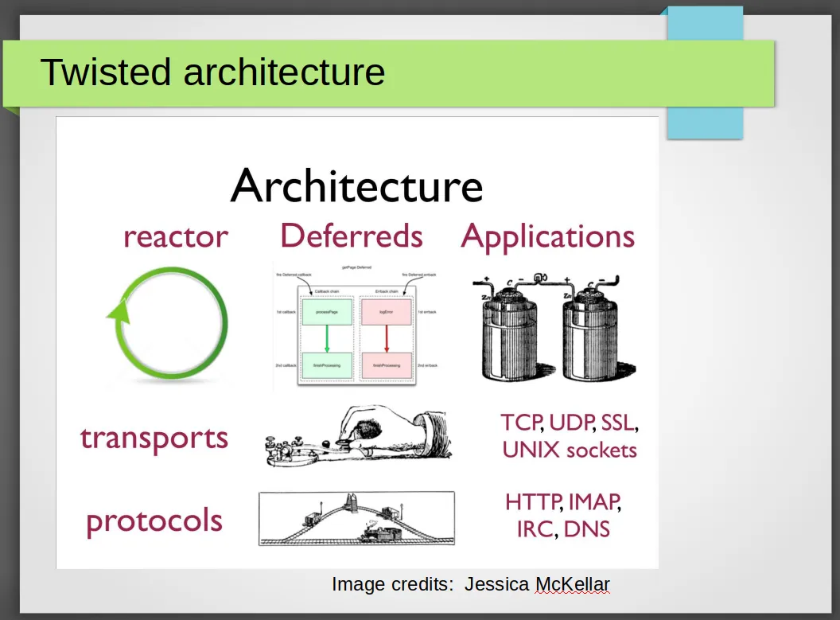
Task: Select the "Deferreds" label
Action: click(x=352, y=236)
